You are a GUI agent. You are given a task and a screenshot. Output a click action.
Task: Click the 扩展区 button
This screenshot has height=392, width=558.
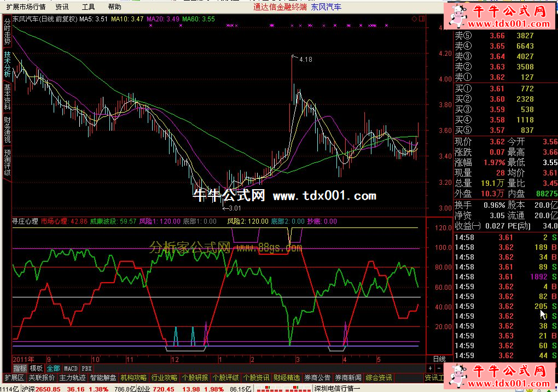click(x=14, y=377)
